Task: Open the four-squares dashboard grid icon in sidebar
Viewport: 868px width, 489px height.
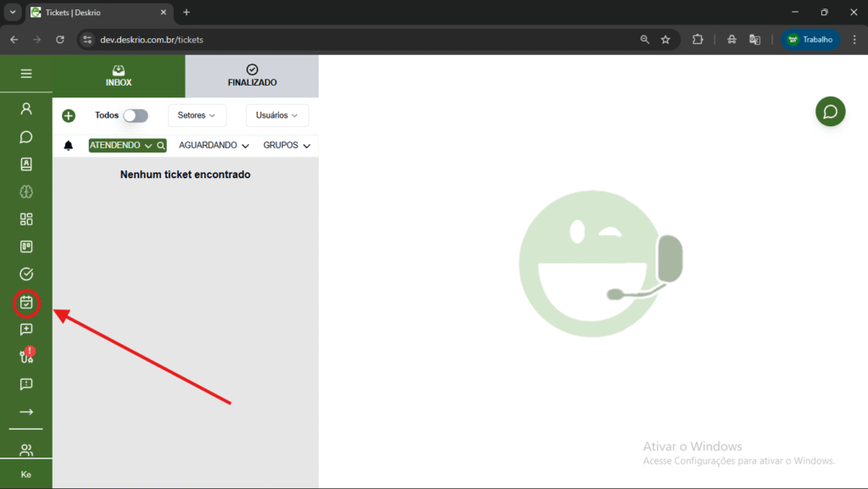Action: click(26, 219)
